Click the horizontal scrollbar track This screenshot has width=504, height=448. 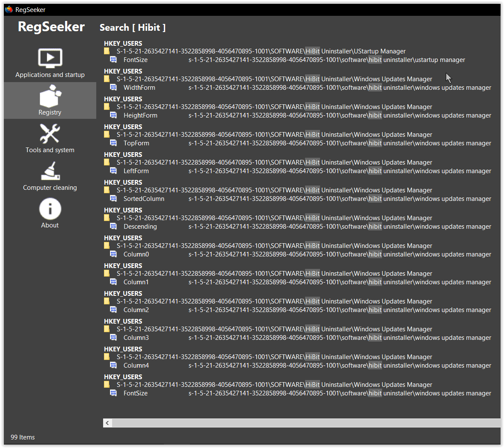305,423
